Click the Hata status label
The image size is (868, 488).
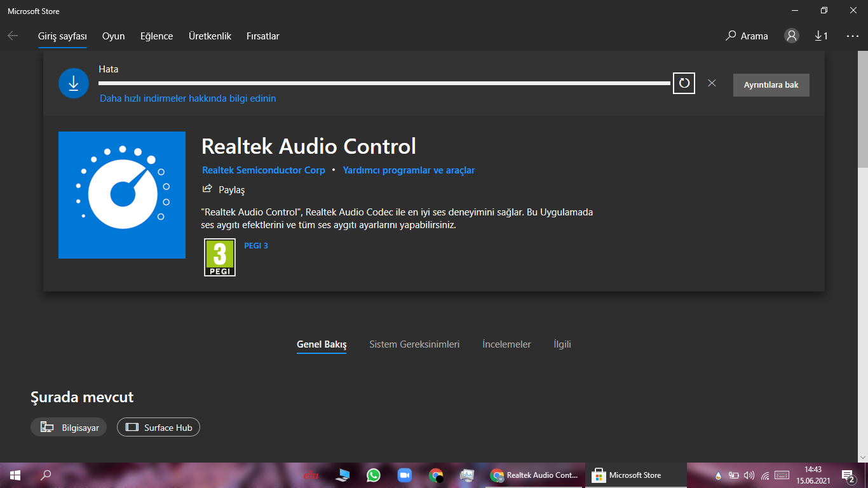coord(109,69)
